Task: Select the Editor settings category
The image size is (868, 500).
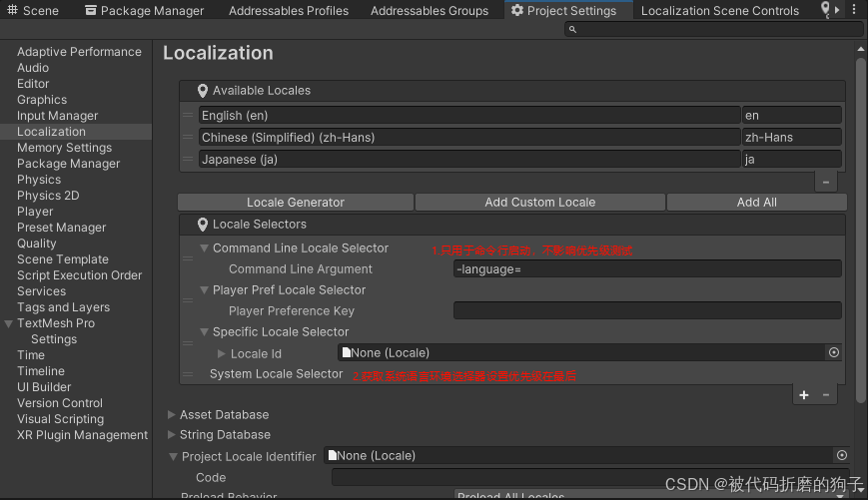Action: (33, 84)
